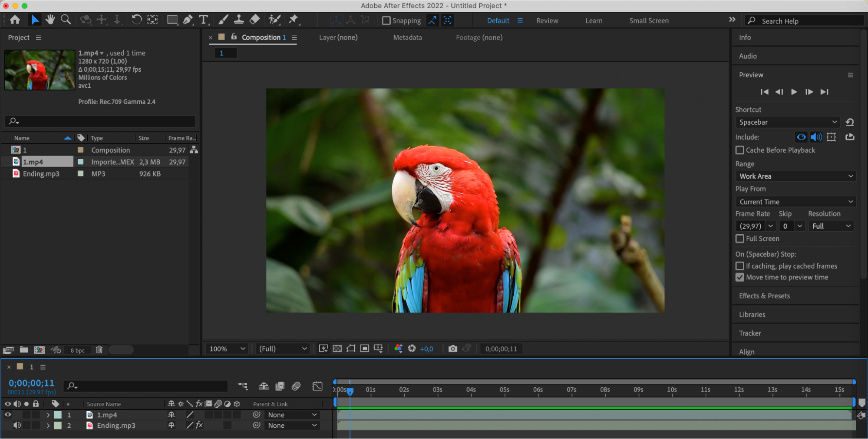This screenshot has width=868, height=439.
Task: Expand the Ending.mp3 layer properties
Action: click(x=48, y=426)
